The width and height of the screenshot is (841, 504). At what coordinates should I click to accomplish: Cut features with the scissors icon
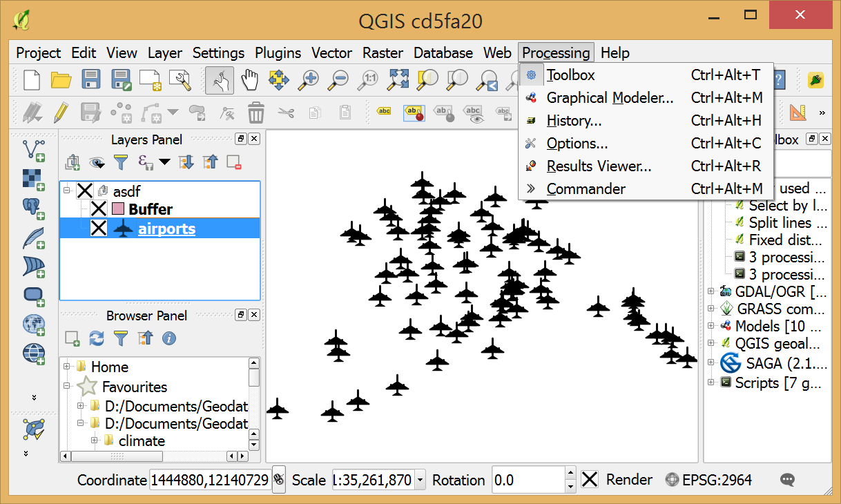pyautogui.click(x=286, y=113)
